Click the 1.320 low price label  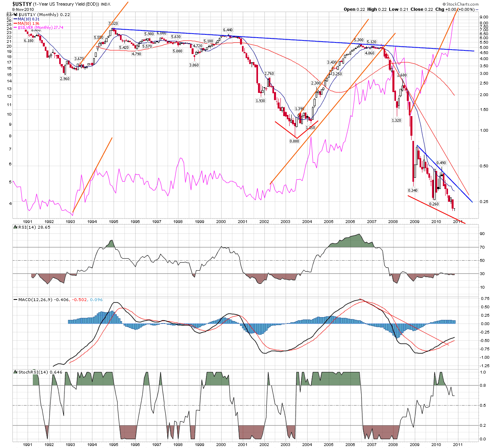pyautogui.click(x=396, y=121)
